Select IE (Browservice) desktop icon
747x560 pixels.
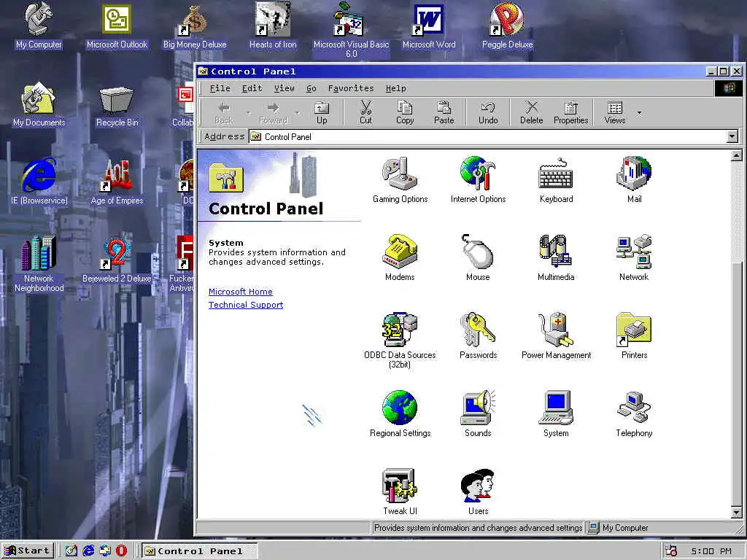click(39, 182)
